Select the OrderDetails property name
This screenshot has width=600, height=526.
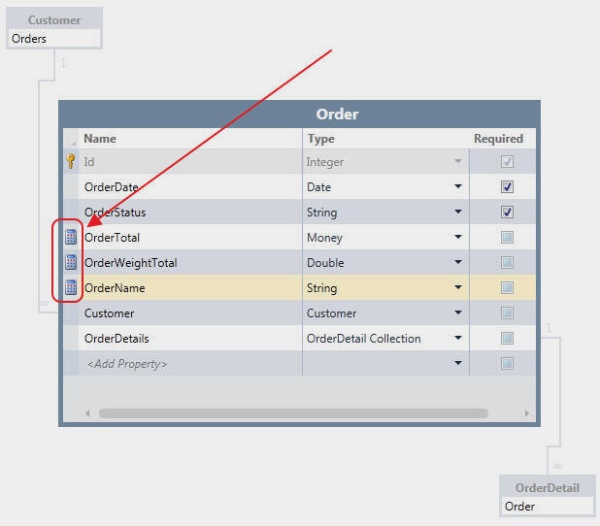coord(116,339)
